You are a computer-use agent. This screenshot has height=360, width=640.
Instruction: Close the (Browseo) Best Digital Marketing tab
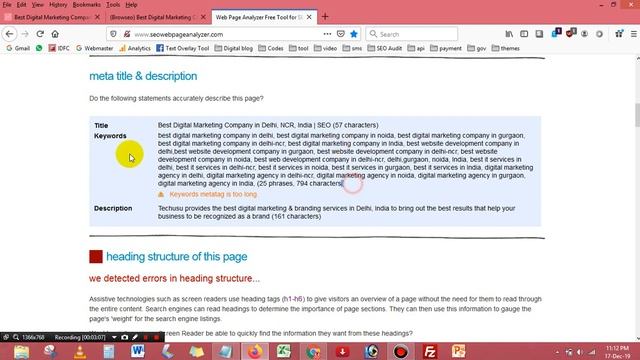click(x=203, y=17)
